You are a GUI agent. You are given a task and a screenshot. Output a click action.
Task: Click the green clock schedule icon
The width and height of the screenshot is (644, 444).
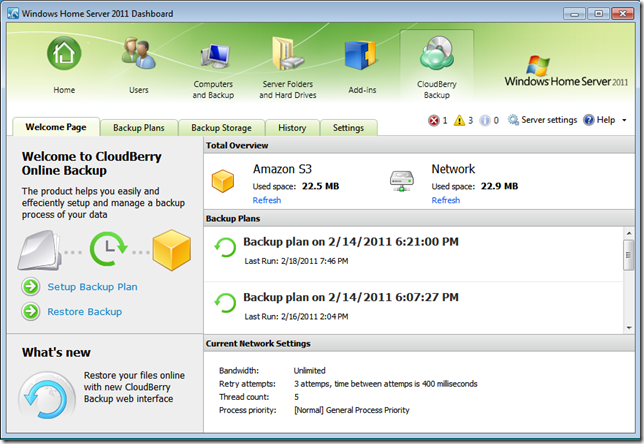108,249
